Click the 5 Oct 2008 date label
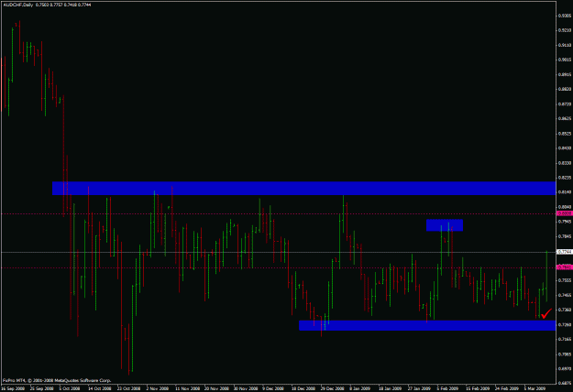The height and width of the screenshot is (392, 573). click(70, 388)
